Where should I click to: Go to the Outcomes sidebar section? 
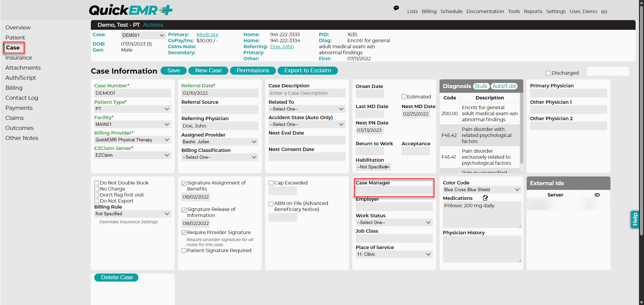pos(19,128)
